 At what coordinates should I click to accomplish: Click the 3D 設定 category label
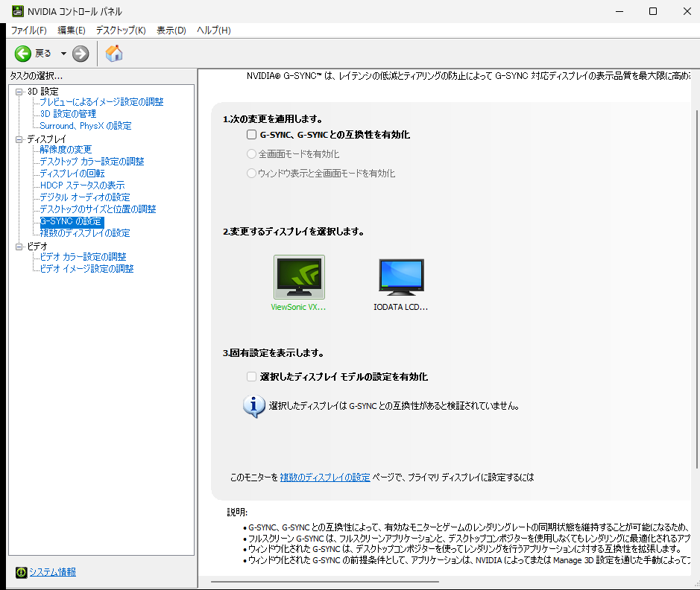coord(42,92)
